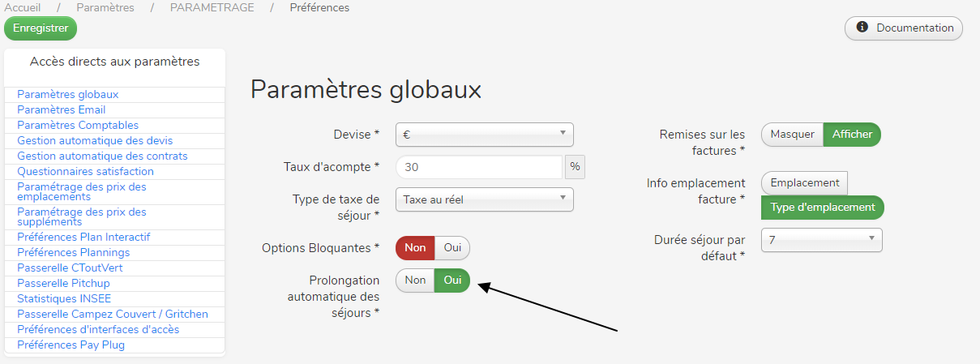Open the Durée séjour par défaut dropdown
Image resolution: width=980 pixels, height=364 pixels.
[x=821, y=240]
